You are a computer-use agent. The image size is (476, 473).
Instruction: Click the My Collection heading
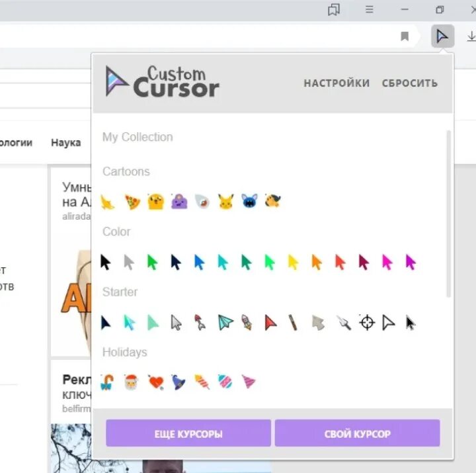pos(138,137)
